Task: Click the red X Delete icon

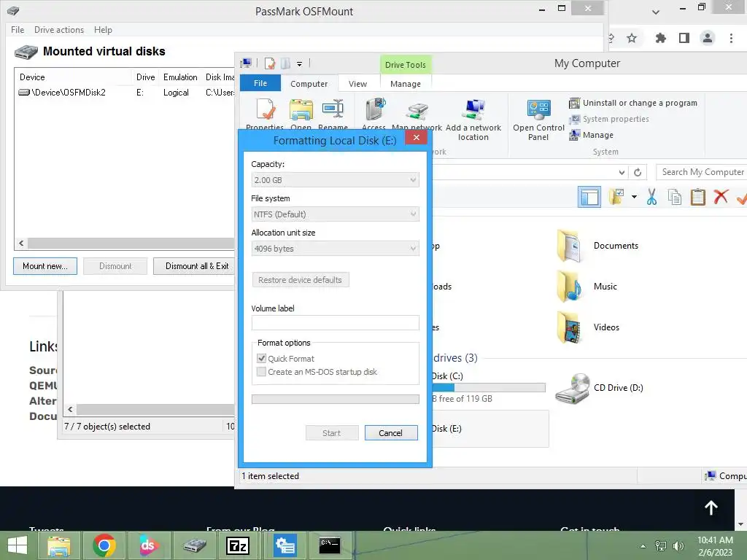Action: pos(721,196)
